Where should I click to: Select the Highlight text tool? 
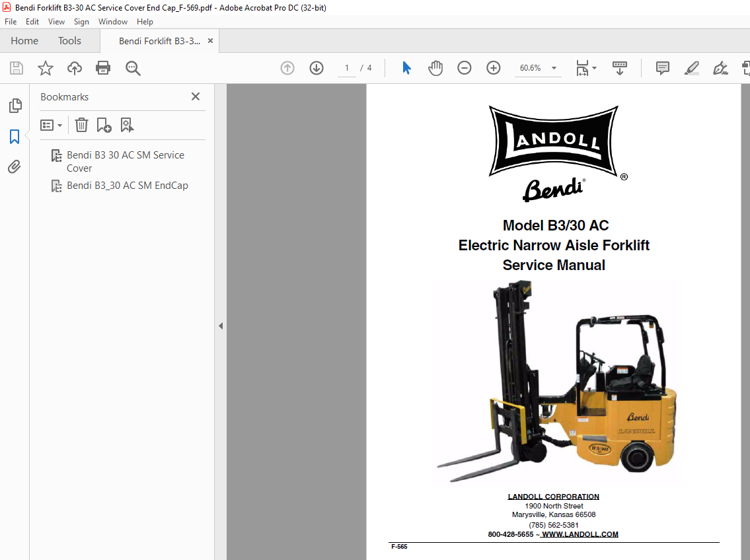[x=691, y=68]
